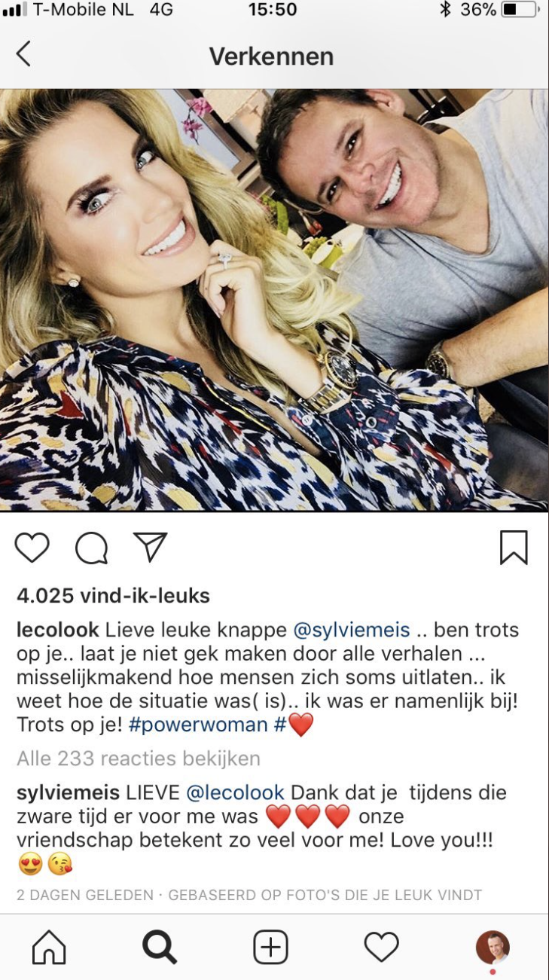Create a new post with the plus icon
The image size is (549, 980).
[270, 947]
